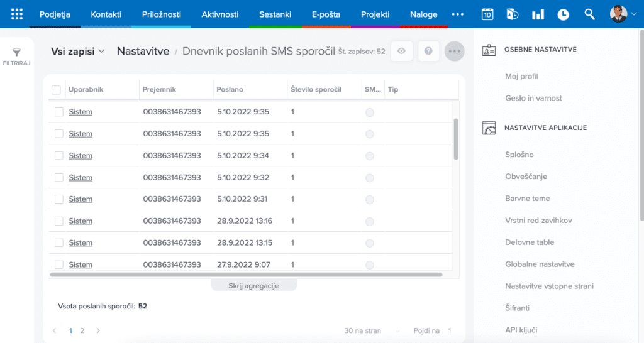Open Moj profil settings link
The width and height of the screenshot is (644, 343).
coord(521,76)
